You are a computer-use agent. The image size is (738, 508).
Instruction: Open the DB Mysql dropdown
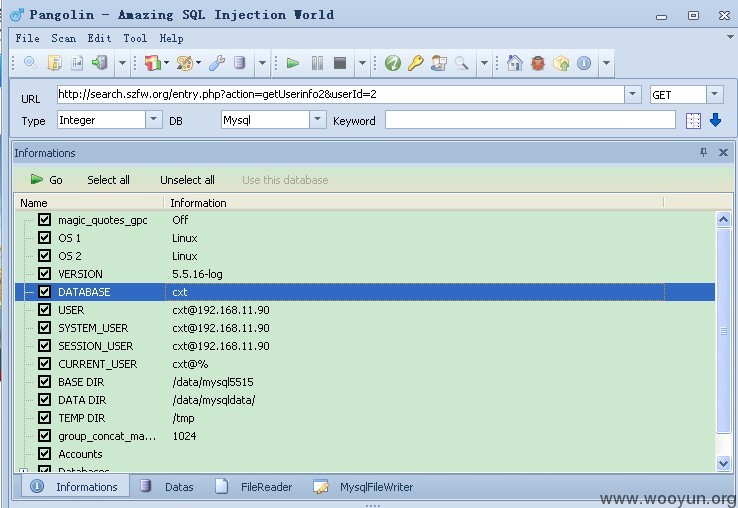coord(318,120)
